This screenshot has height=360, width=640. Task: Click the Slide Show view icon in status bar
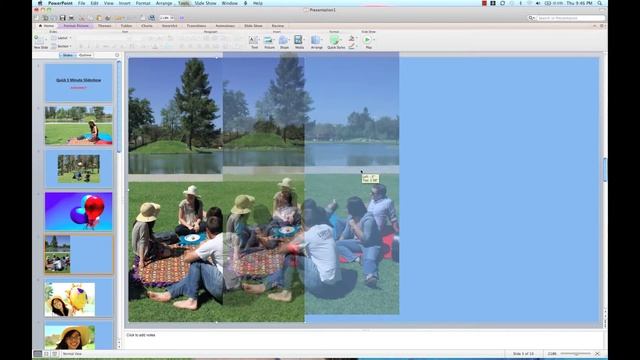pyautogui.click(x=54, y=354)
